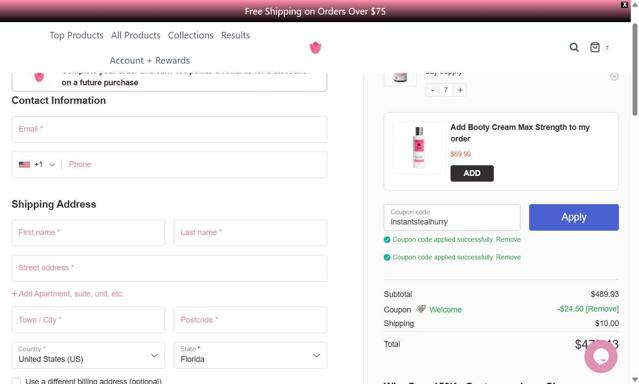Image resolution: width=639 pixels, height=384 pixels.
Task: Remove cart item with circle X icon
Action: point(614,76)
